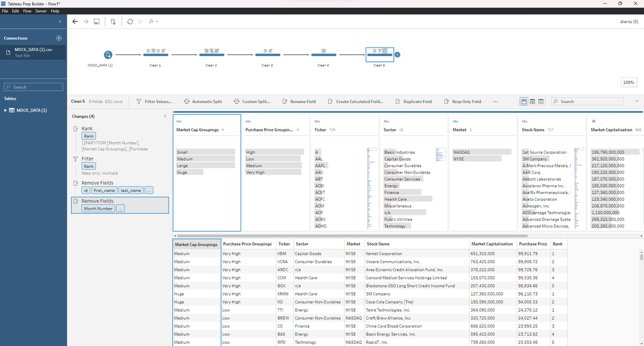Click the last_name field tag
This screenshot has width=644, height=346.
131,190
